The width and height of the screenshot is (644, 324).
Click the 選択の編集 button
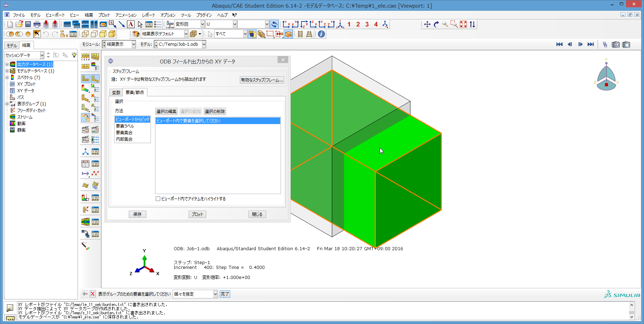pyautogui.click(x=166, y=112)
